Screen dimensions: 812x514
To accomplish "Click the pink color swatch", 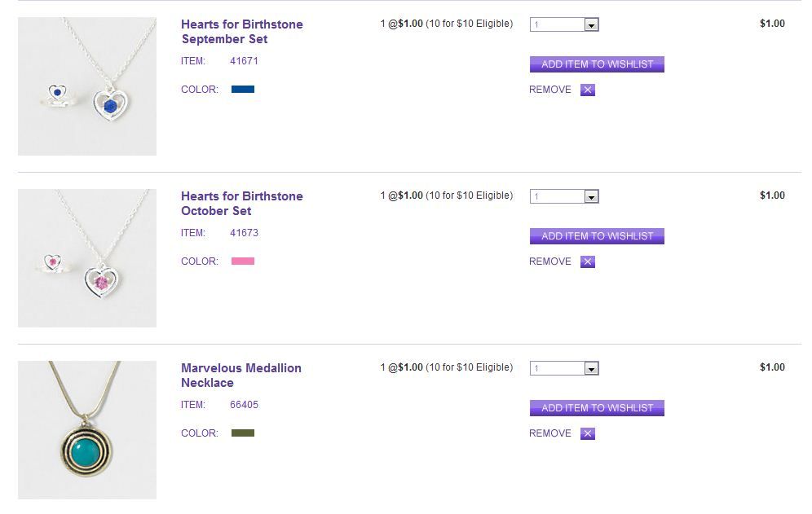I will pos(243,261).
